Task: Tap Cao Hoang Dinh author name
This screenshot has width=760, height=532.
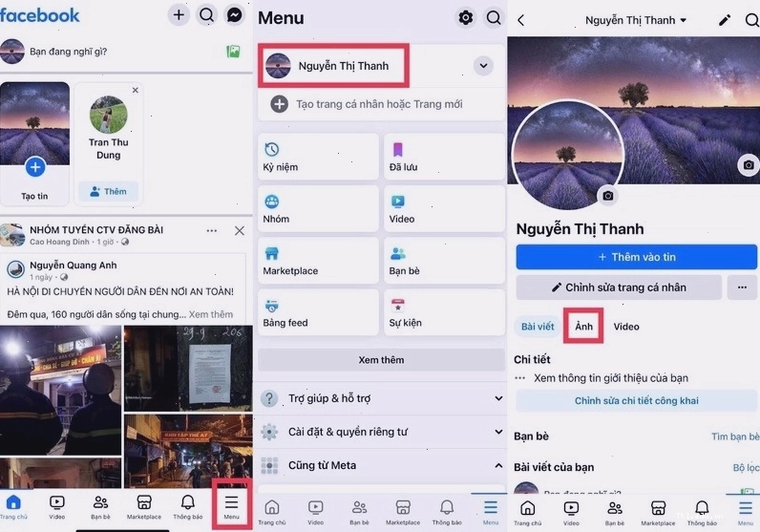Action: coord(59,242)
